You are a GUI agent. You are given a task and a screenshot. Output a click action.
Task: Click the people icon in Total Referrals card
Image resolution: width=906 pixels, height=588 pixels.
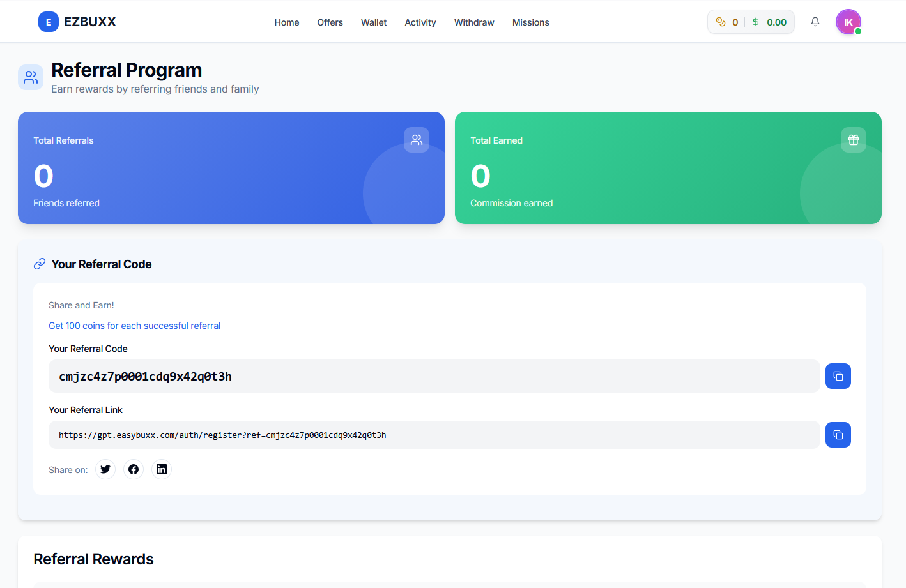417,140
